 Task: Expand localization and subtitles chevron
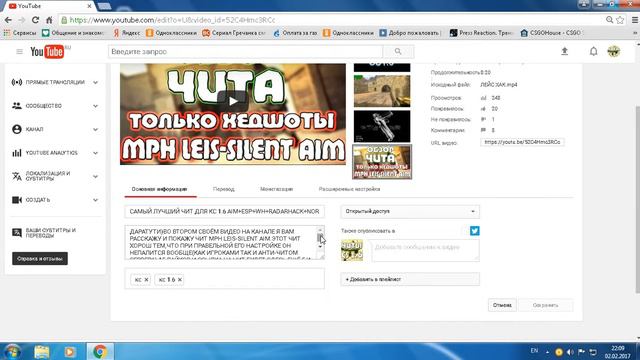pos(95,177)
